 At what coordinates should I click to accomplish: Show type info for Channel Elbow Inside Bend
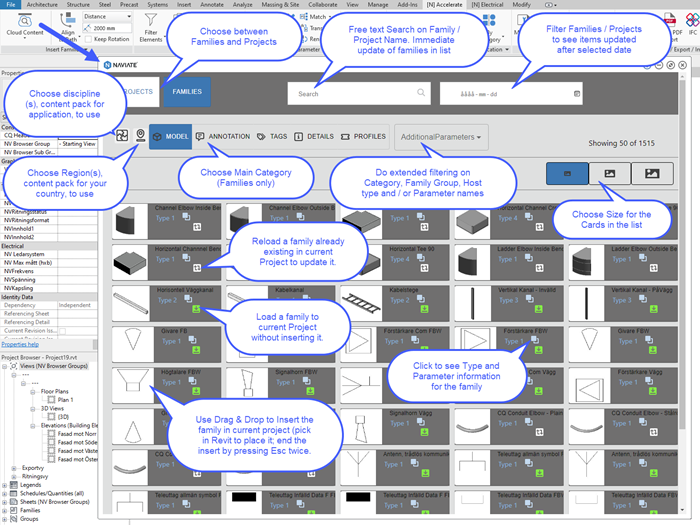(186, 217)
